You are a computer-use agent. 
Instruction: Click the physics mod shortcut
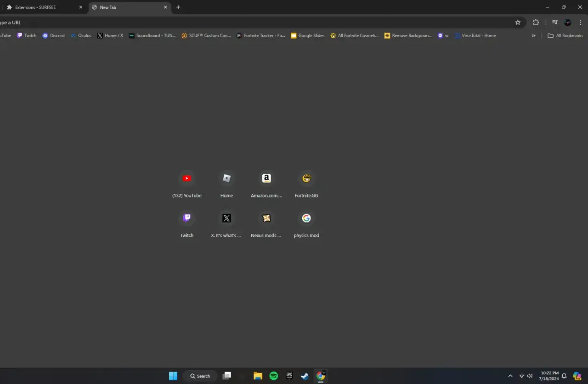[306, 218]
